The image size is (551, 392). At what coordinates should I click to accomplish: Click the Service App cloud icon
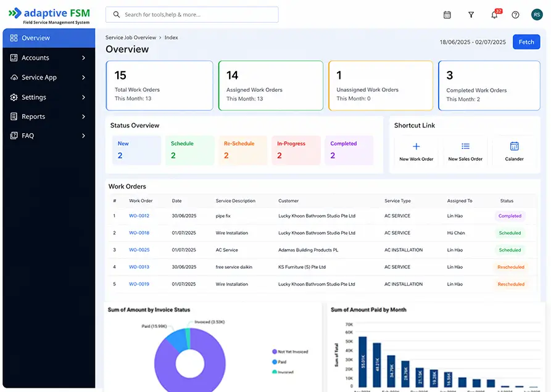(14, 77)
